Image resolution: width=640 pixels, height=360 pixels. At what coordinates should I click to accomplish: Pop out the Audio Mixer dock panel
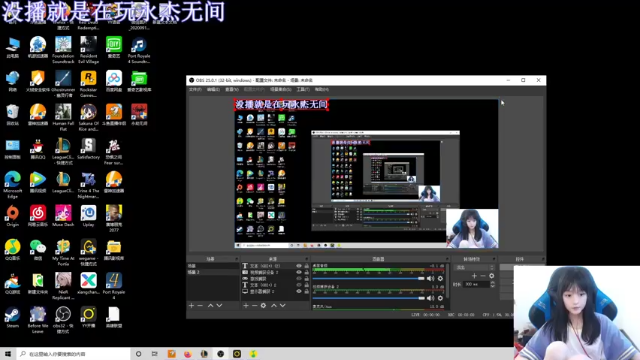coord(447,259)
